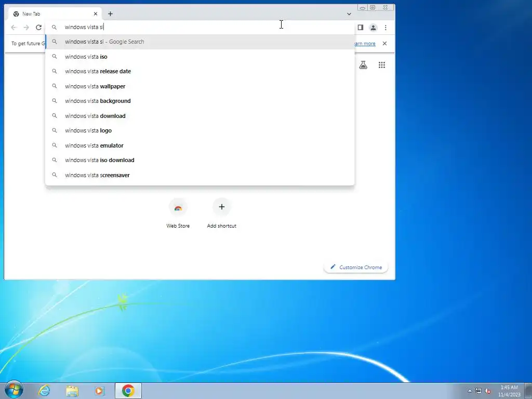The height and width of the screenshot is (399, 532).
Task: Click in the address bar text field
Action: pyautogui.click(x=200, y=27)
